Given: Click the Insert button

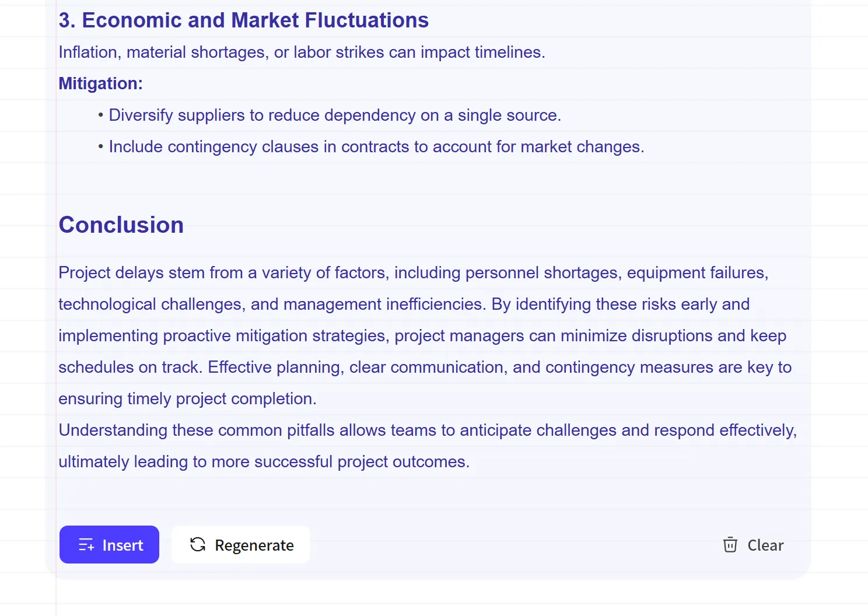Looking at the screenshot, I should tap(109, 544).
